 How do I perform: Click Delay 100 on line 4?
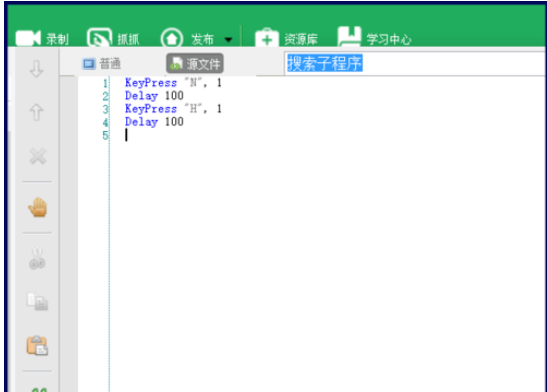(x=154, y=122)
